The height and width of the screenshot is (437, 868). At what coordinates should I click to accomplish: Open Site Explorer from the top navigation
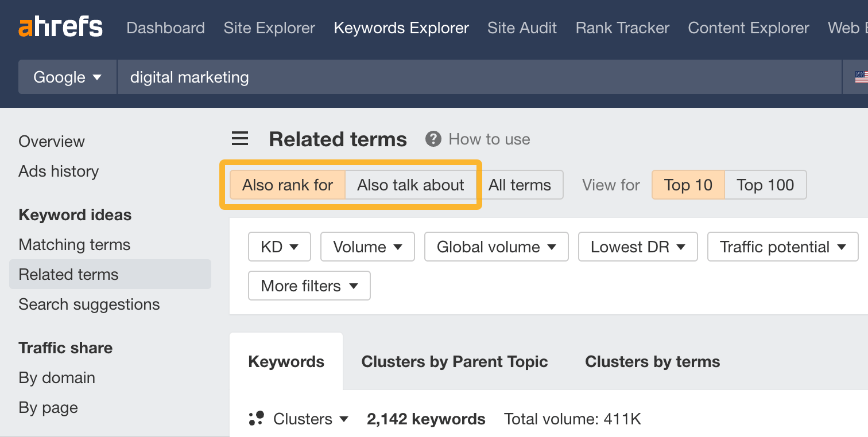coord(269,28)
